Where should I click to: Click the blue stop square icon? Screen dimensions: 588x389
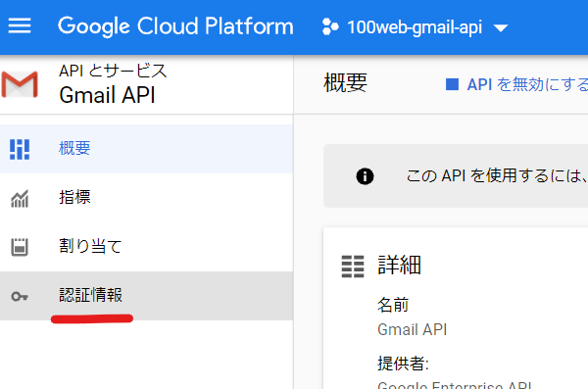452,84
